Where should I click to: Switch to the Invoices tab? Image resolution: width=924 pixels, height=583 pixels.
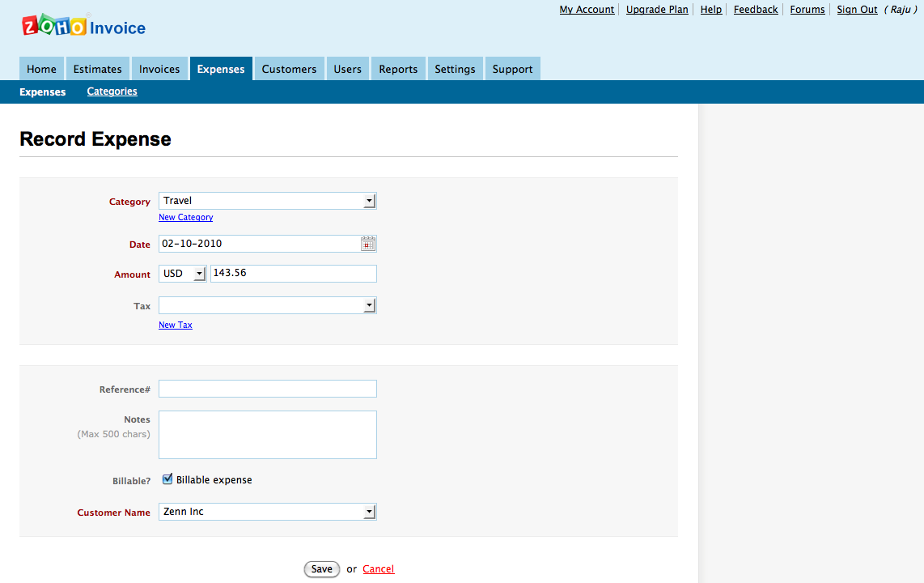tap(159, 69)
